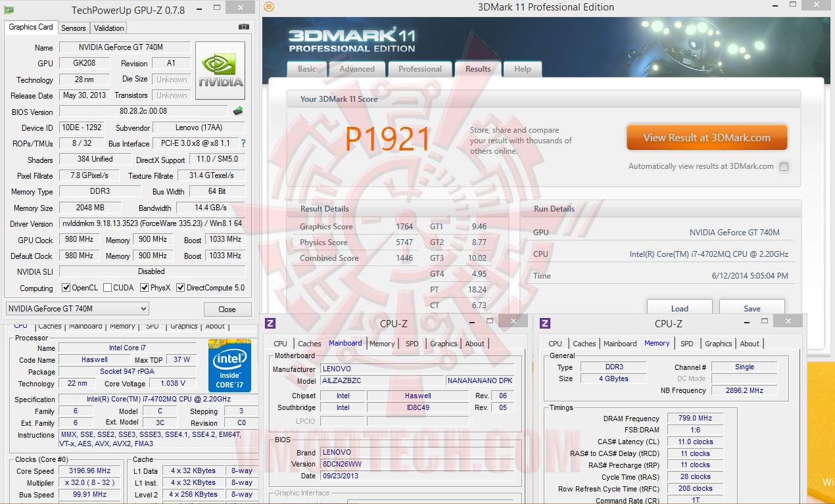Click the GPU name field NVIDIA GeForce GT 740M
The width and height of the screenshot is (835, 504).
[125, 47]
